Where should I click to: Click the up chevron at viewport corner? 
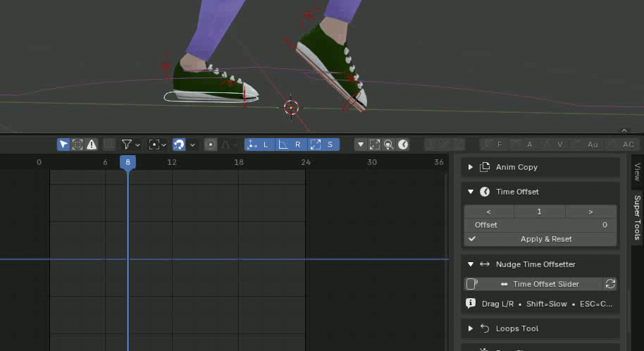pyautogui.click(x=624, y=130)
